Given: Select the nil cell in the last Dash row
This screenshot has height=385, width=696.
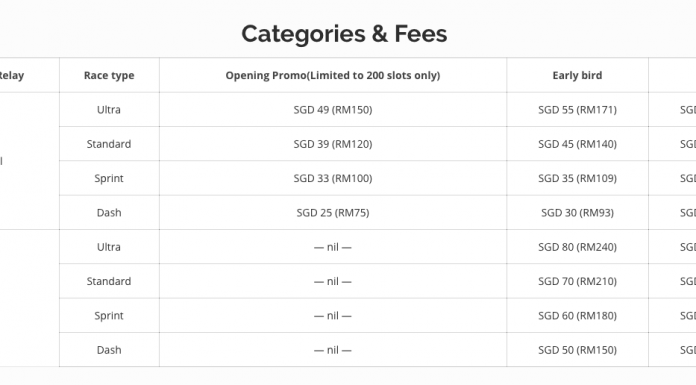Looking at the screenshot, I should click(x=333, y=350).
